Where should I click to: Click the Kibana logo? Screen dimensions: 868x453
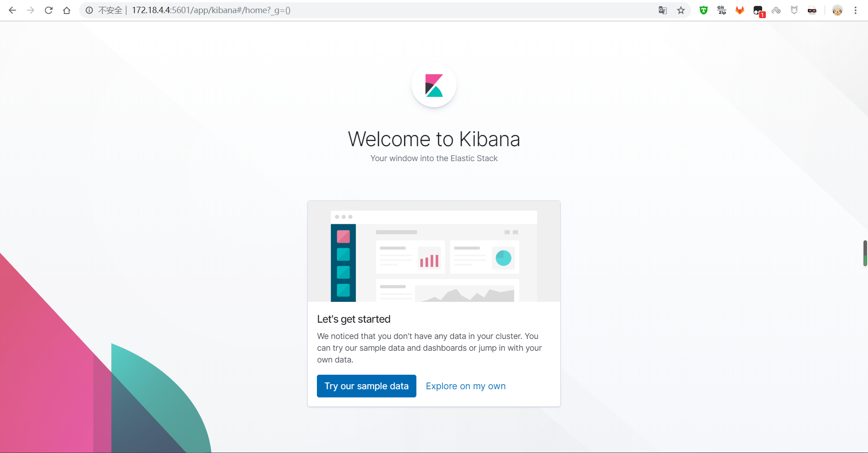point(434,85)
